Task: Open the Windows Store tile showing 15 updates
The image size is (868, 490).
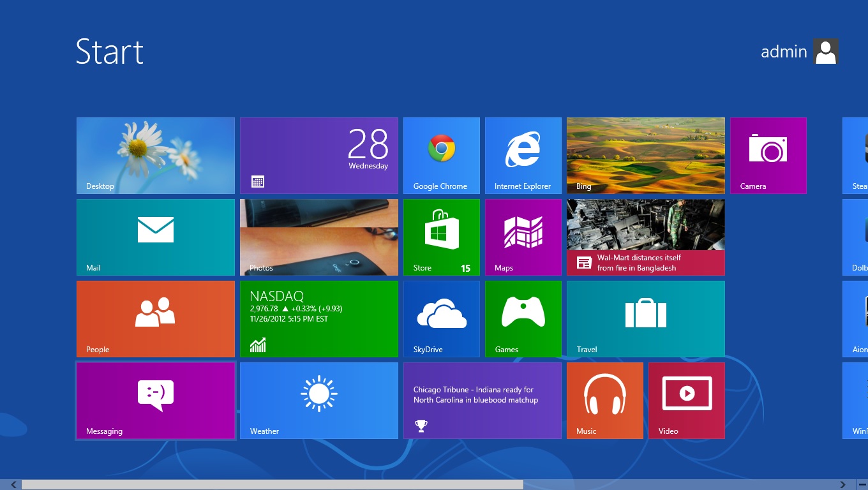Action: tap(441, 237)
